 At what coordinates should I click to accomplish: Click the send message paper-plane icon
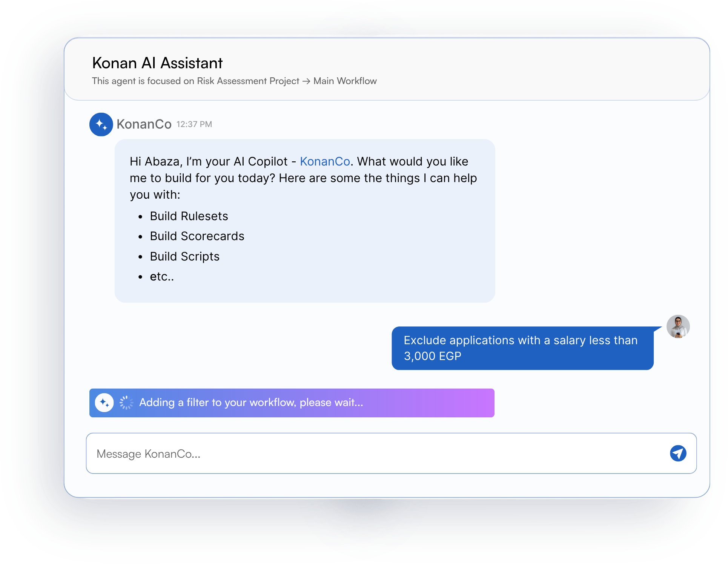point(678,453)
